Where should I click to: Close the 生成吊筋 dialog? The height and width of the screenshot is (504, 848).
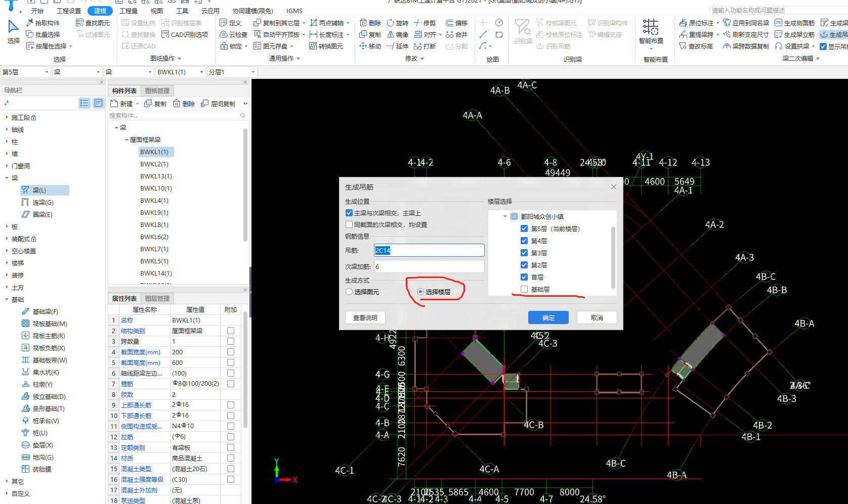[614, 187]
